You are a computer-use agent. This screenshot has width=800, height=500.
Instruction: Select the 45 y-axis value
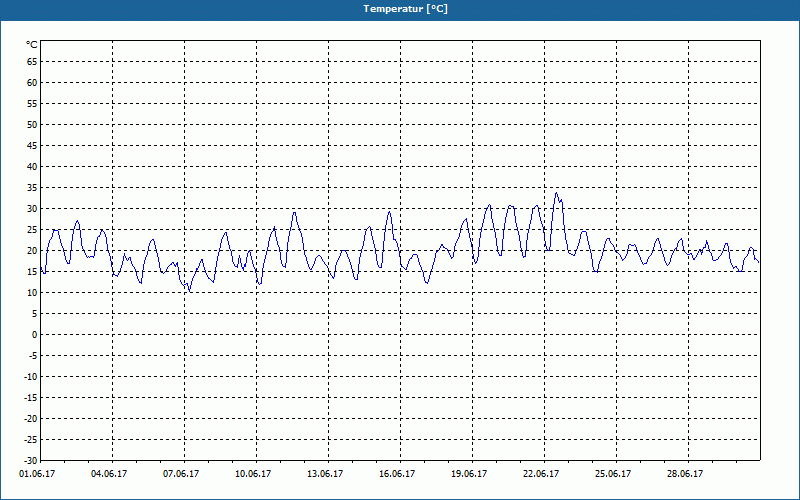point(32,145)
